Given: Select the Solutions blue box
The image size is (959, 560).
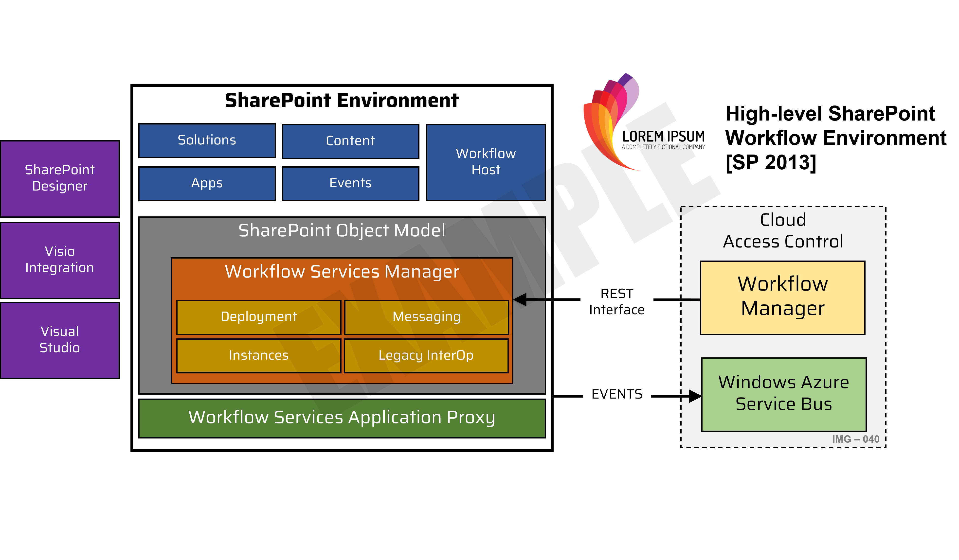Looking at the screenshot, I should click(x=207, y=140).
